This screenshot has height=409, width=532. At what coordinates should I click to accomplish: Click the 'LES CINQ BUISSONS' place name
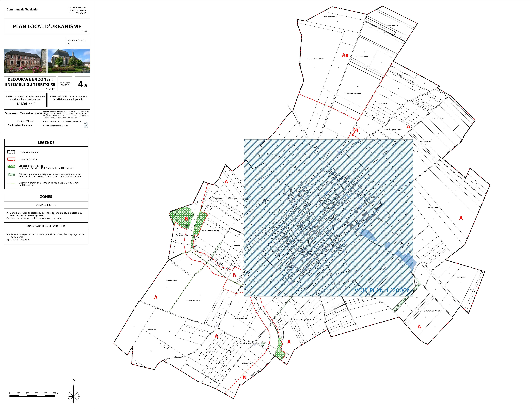[171, 280]
